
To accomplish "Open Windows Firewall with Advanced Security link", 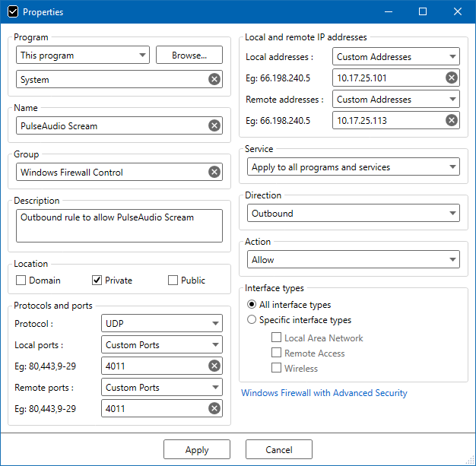I will tap(324, 393).
